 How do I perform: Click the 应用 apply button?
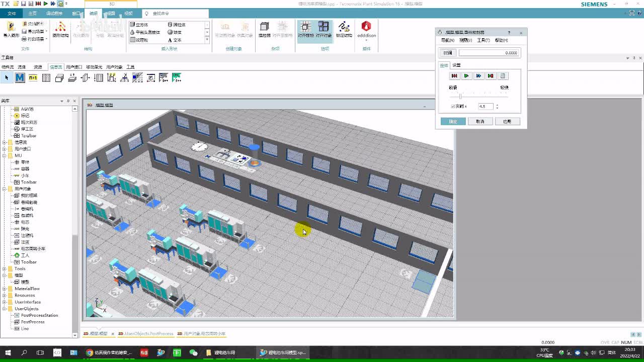(x=507, y=122)
